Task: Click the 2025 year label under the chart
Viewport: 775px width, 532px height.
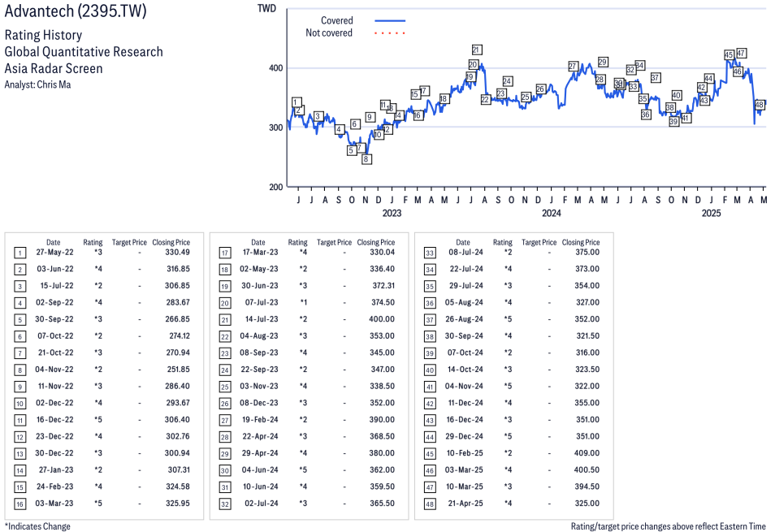Action: (x=712, y=213)
